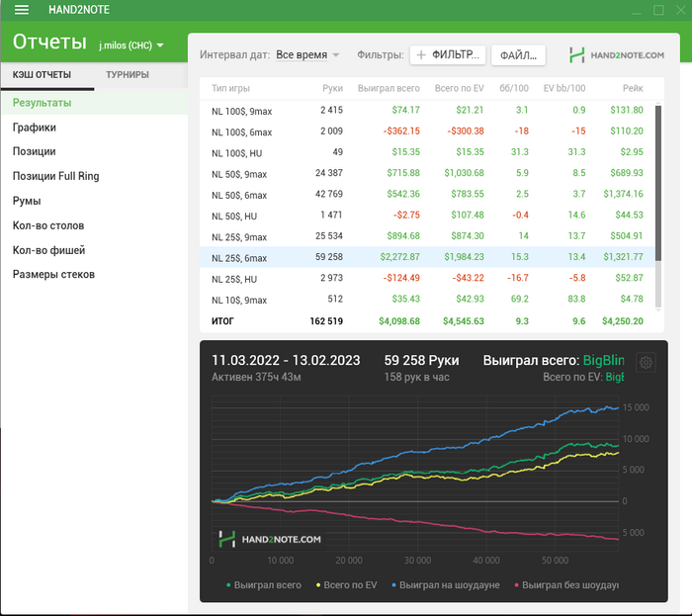Select the NL 50$, 9max row
The height and width of the screenshot is (616, 692).
[427, 173]
